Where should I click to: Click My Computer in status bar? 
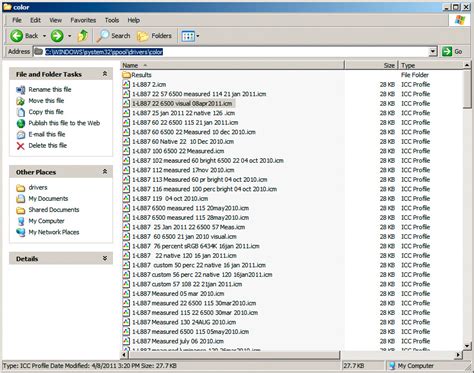[411, 366]
